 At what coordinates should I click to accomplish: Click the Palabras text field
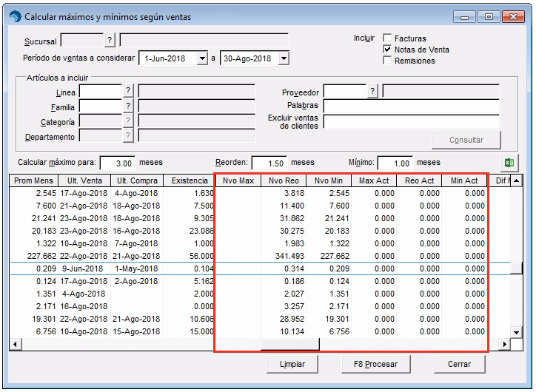(x=412, y=107)
